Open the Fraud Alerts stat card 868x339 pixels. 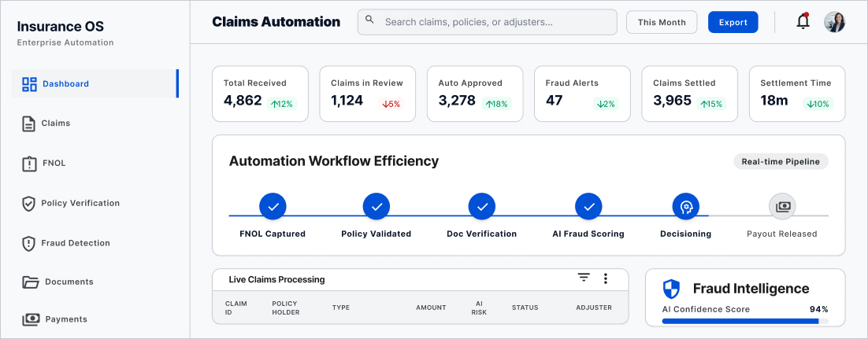(582, 94)
